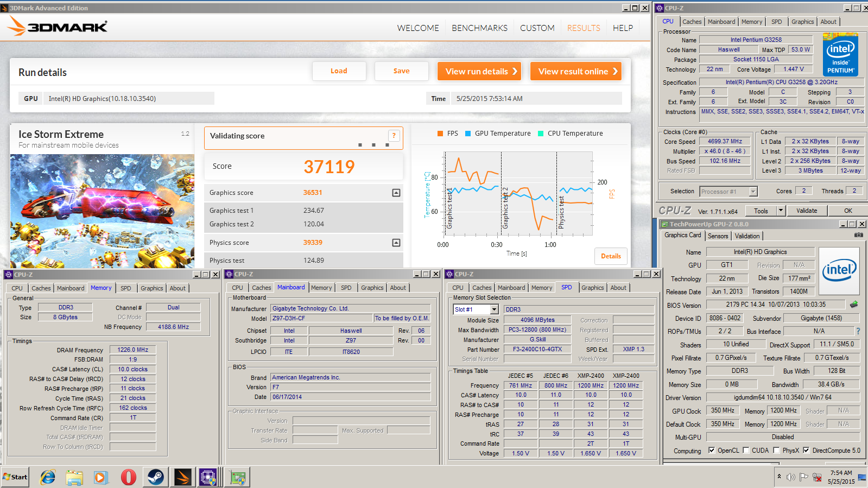Open the Windows Start menu
Image resolution: width=868 pixels, height=488 pixels.
point(15,477)
